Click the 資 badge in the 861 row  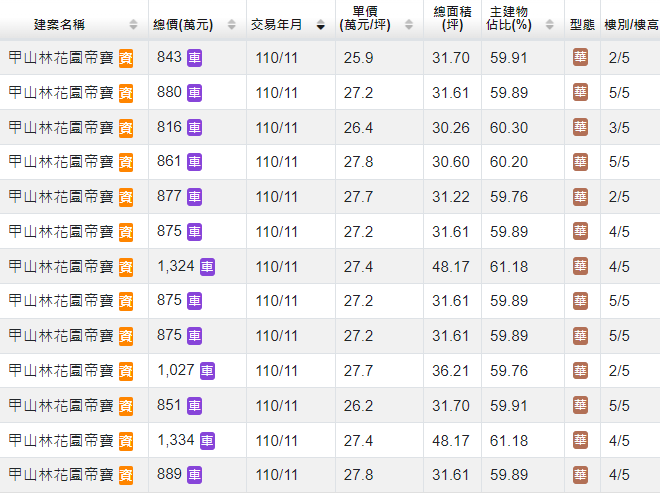click(x=126, y=163)
